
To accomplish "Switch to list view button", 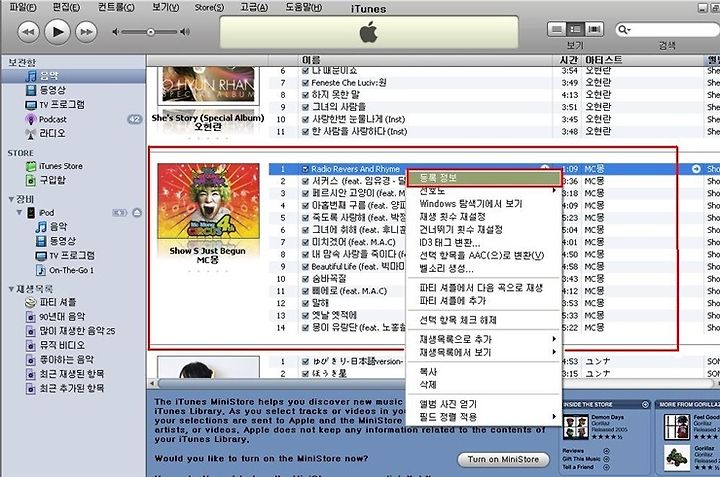I will [557, 29].
